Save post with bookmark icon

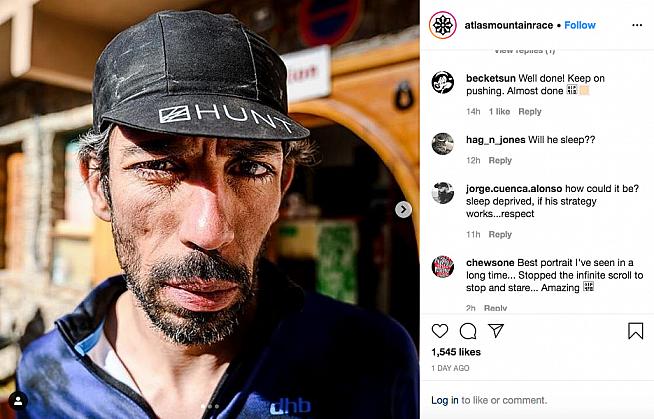635,331
